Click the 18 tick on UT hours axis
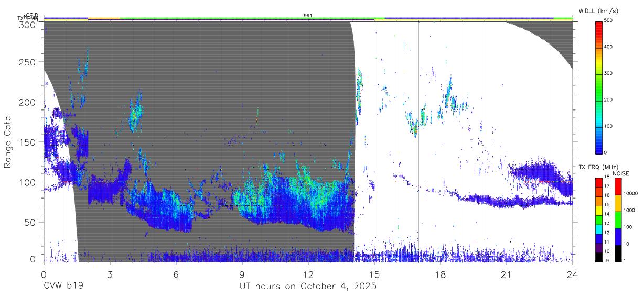 coord(440,274)
